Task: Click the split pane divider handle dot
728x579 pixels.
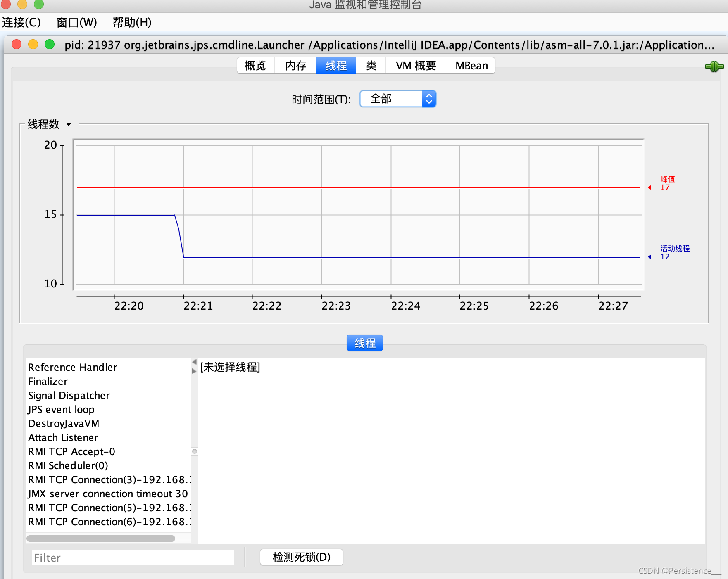Action: pyautogui.click(x=195, y=451)
